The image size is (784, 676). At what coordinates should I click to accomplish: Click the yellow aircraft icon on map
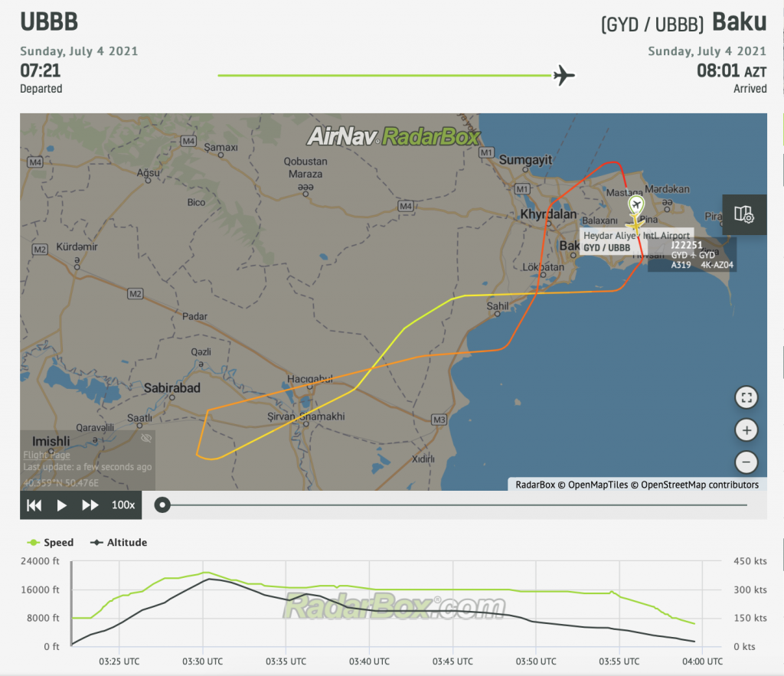634,225
